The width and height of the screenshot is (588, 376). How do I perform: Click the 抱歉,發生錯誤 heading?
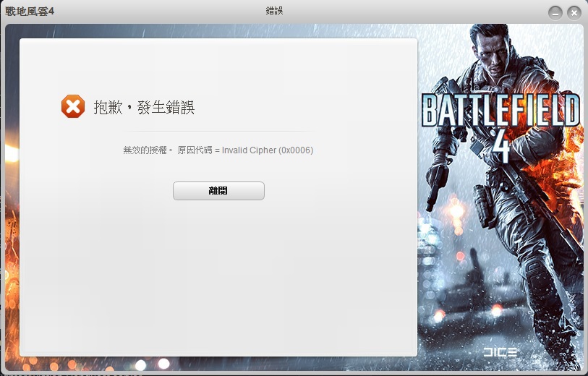click(x=144, y=107)
